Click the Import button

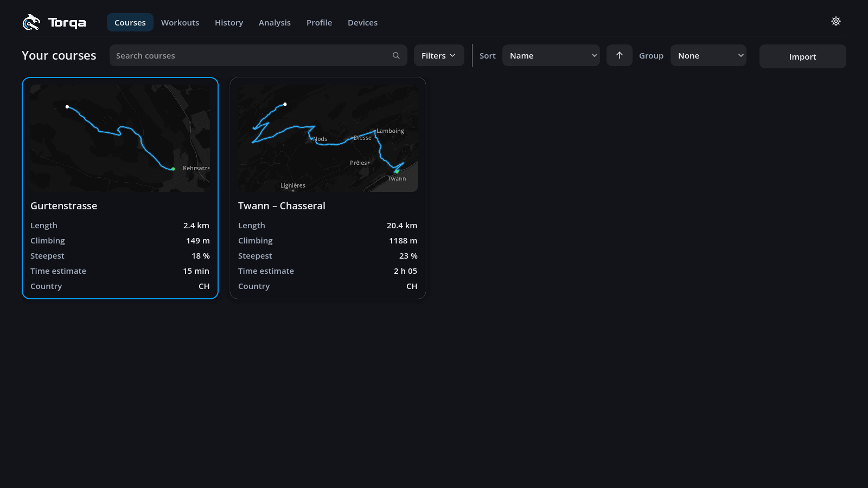(x=803, y=56)
